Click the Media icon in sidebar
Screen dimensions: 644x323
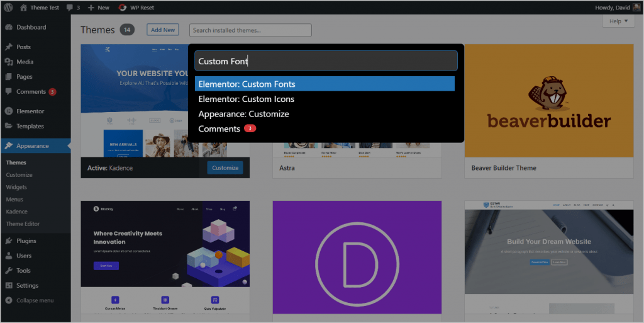click(x=9, y=62)
